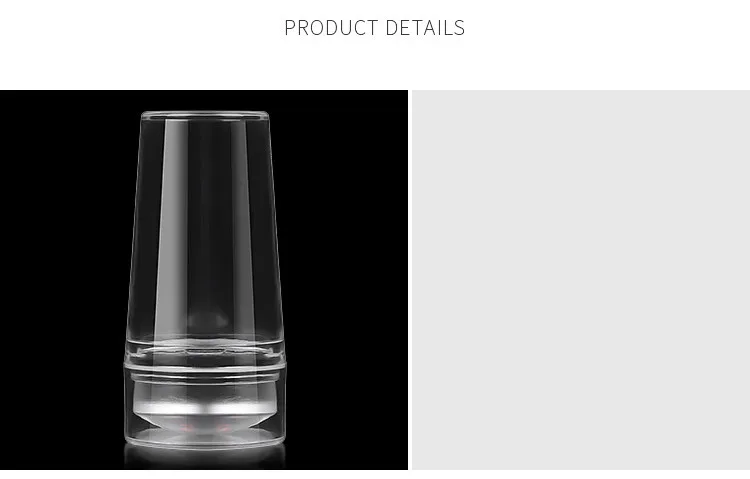This screenshot has width=750, height=479.
Task: Click the word DETAILS in the heading
Action: point(425,28)
